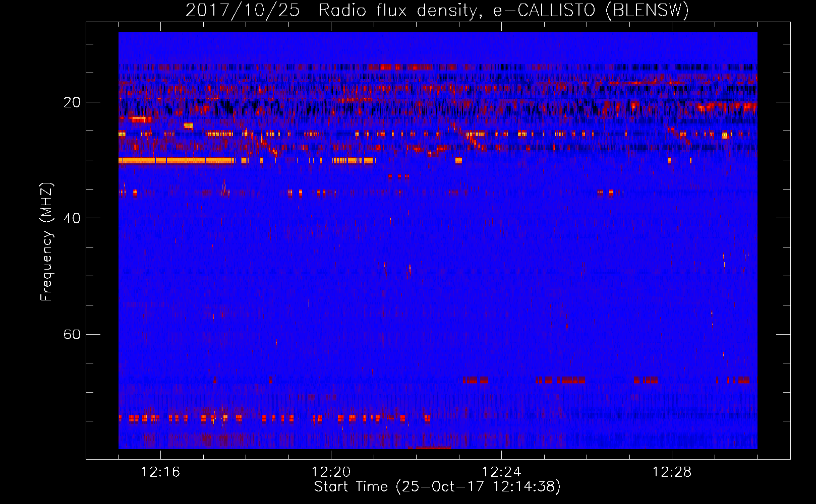Click the 'Start Time (25-Oct-17 12:14:38)' label

(437, 487)
